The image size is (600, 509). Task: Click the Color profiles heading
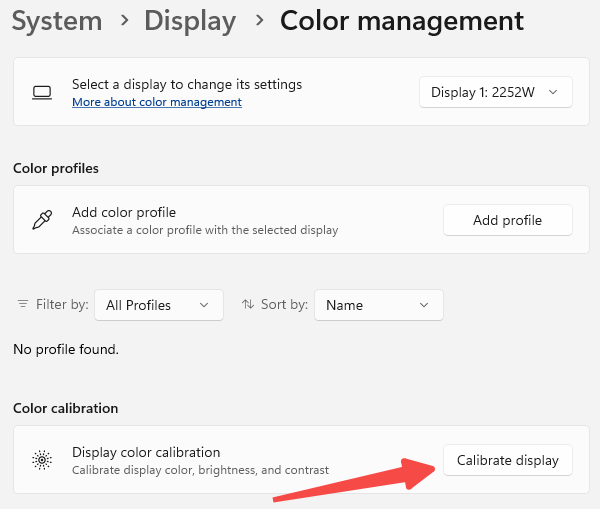point(56,168)
